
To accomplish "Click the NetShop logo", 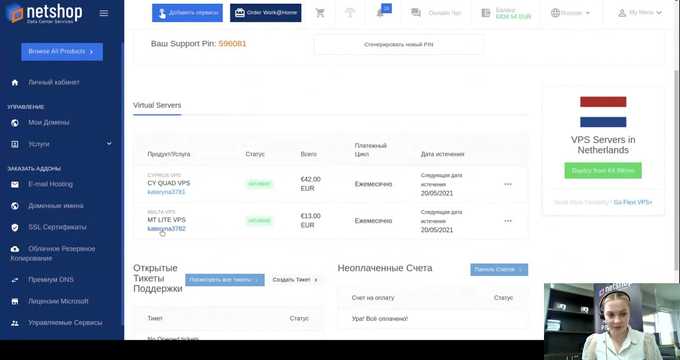I will pyautogui.click(x=44, y=13).
